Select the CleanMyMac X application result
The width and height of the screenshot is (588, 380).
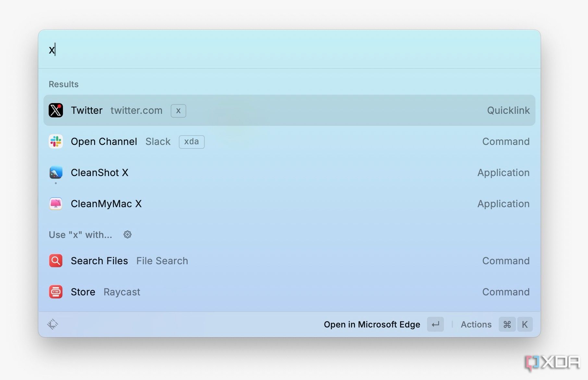point(289,204)
